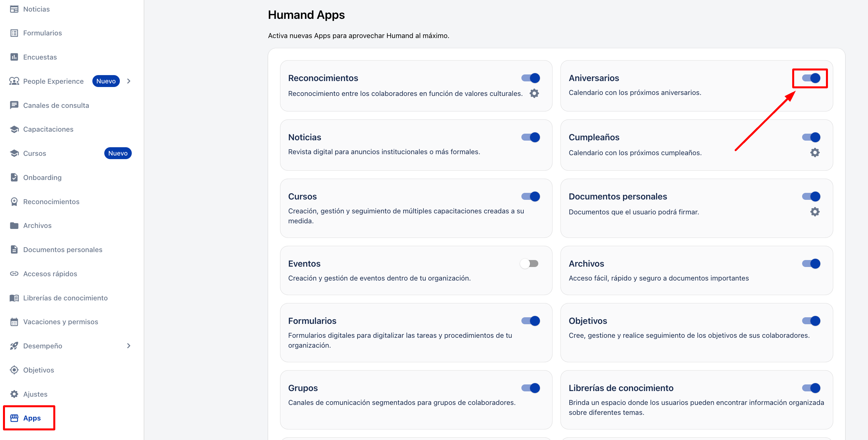868x440 pixels.
Task: Open the Apps section link
Action: [x=32, y=418]
